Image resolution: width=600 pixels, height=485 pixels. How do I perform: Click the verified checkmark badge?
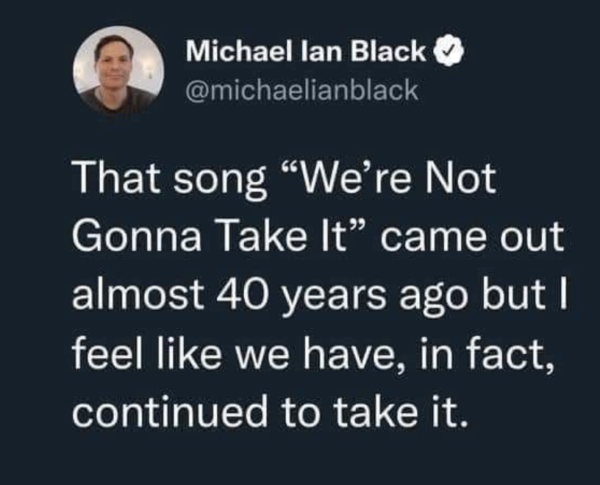click(x=447, y=51)
